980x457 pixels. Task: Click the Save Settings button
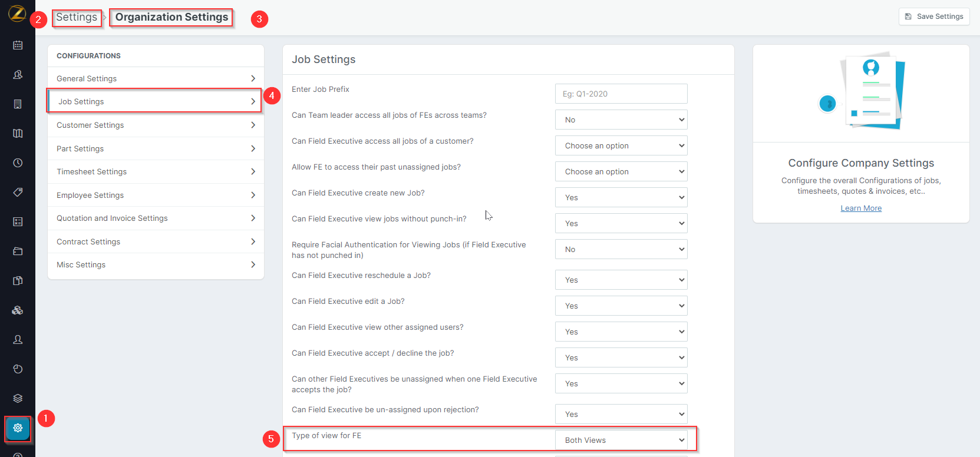coord(934,16)
